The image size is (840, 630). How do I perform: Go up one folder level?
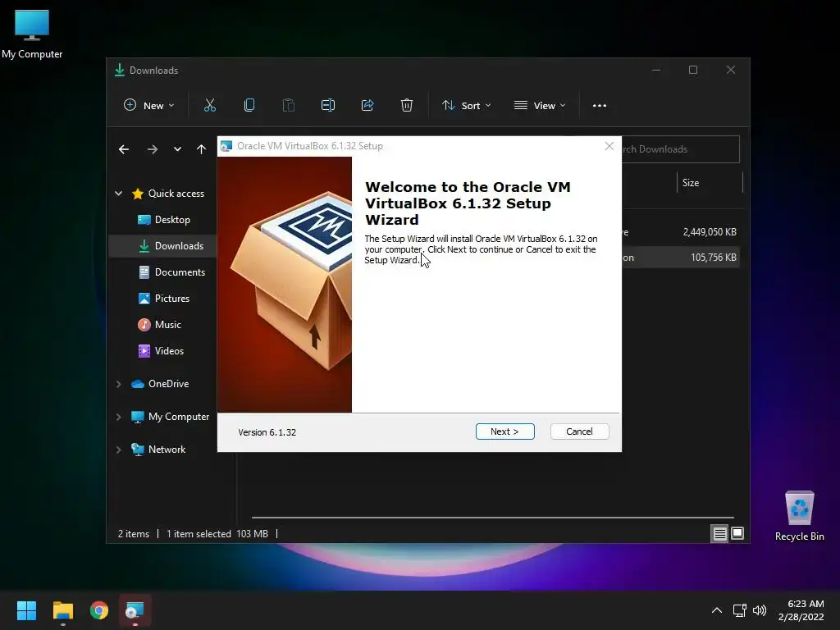(x=202, y=149)
